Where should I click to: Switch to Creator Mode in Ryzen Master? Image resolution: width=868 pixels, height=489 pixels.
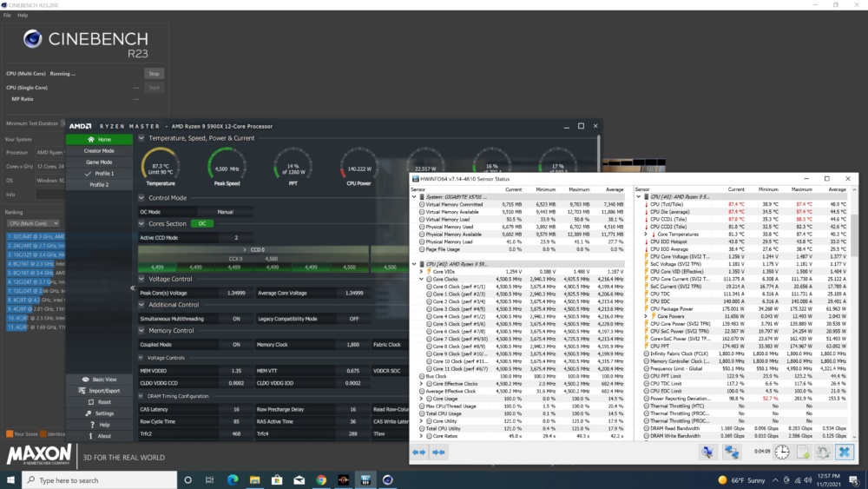coord(99,150)
